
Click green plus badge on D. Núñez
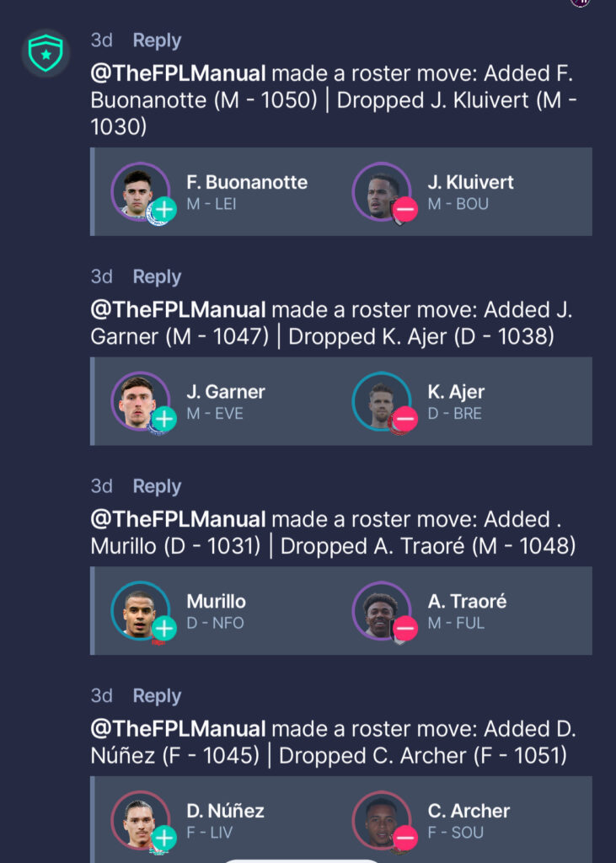(x=164, y=839)
